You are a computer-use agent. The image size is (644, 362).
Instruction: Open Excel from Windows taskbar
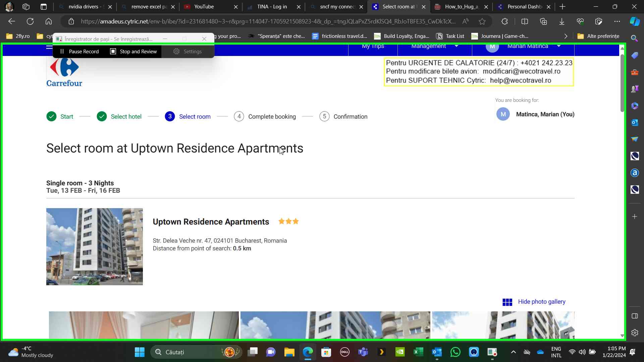[x=418, y=352]
